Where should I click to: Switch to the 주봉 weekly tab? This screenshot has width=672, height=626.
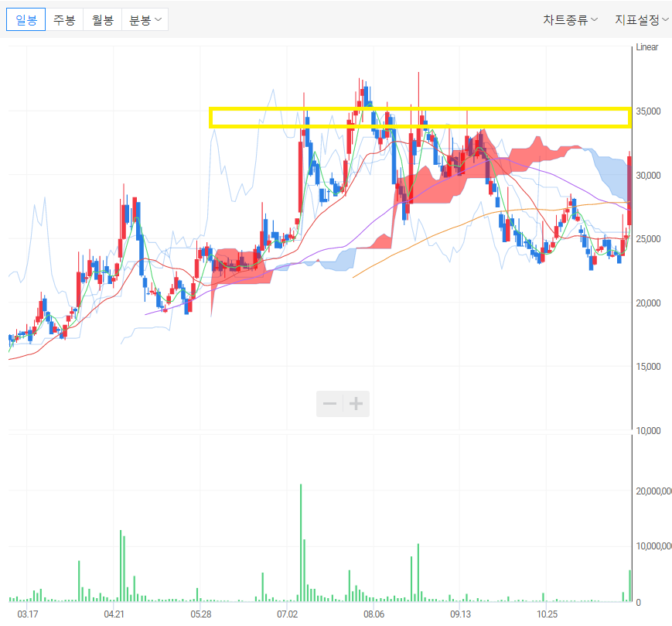(64, 19)
